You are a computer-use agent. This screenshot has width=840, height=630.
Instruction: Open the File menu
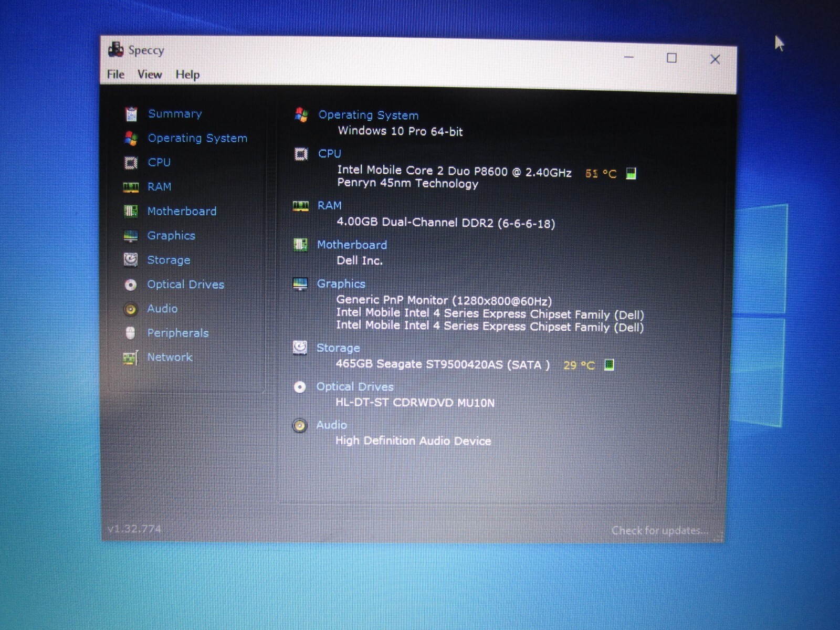[x=115, y=75]
